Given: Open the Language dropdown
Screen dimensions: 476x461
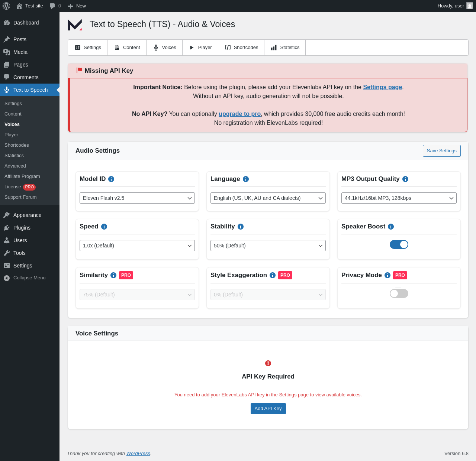Looking at the screenshot, I should (x=268, y=198).
